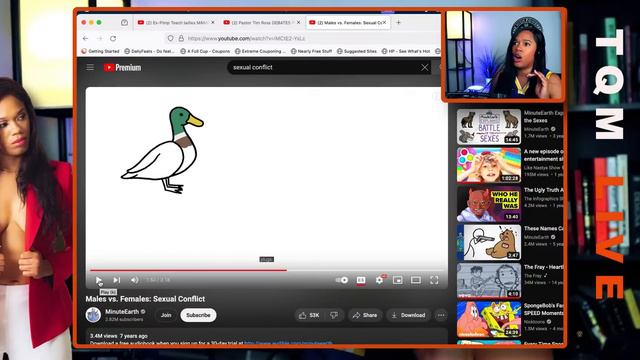Open 'Extreme Couponing' bookmark

260,51
